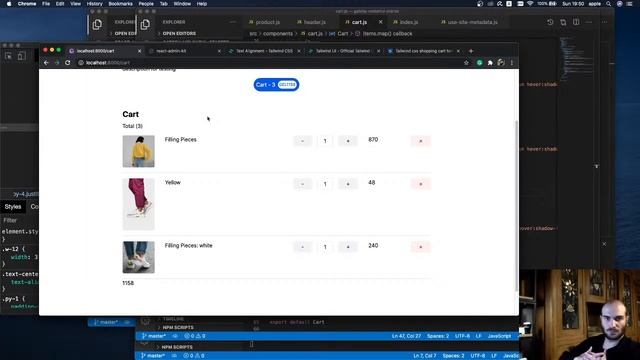Decrease quantity of the Yellow item
This screenshot has height=360, width=640.
pyautogui.click(x=302, y=184)
